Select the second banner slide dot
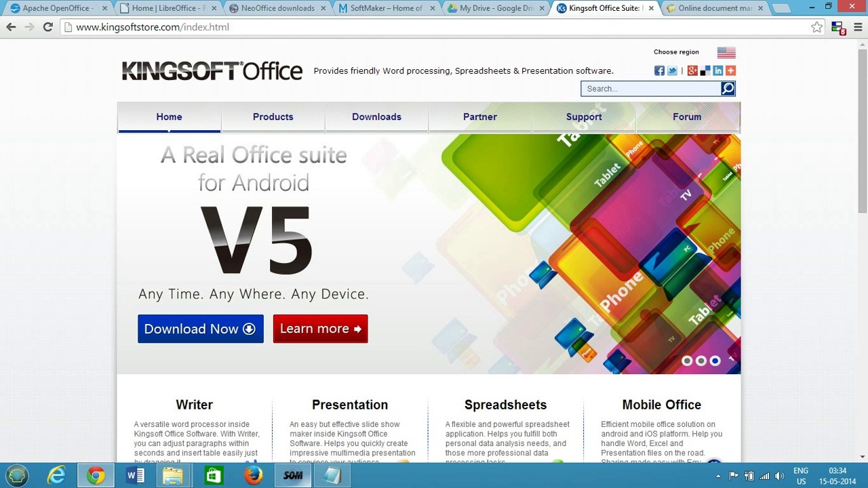 pos(701,361)
